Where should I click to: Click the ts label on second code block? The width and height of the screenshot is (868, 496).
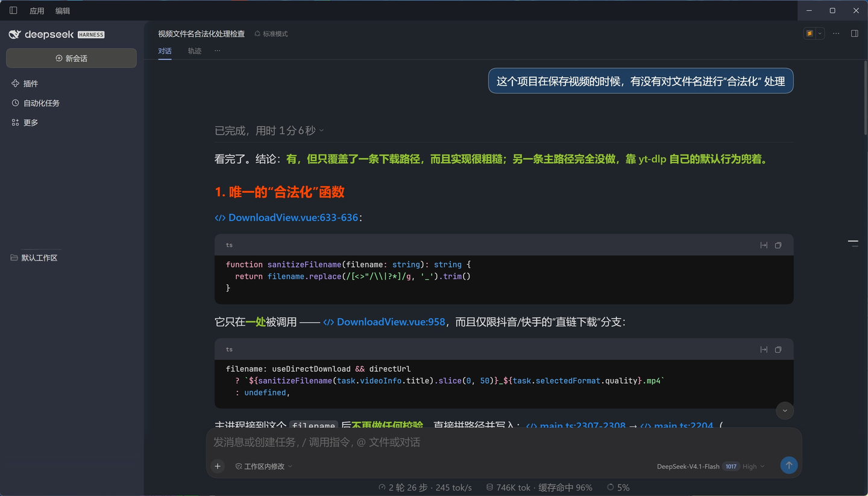pyautogui.click(x=229, y=350)
